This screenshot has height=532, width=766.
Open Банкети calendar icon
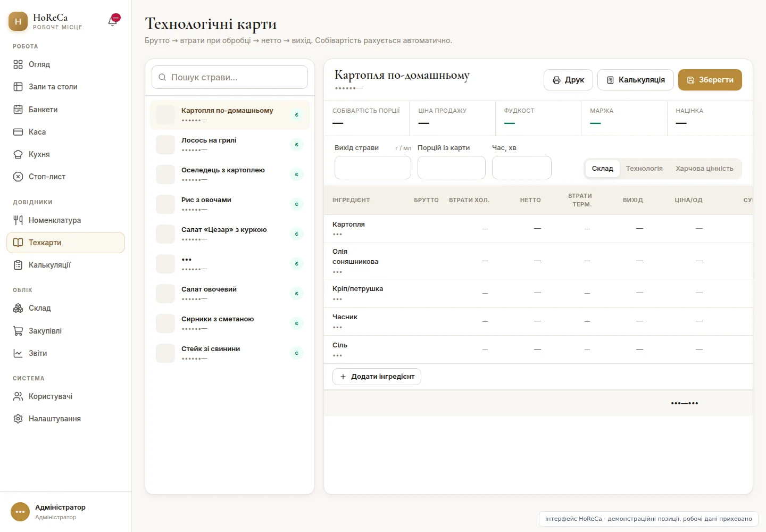click(18, 110)
